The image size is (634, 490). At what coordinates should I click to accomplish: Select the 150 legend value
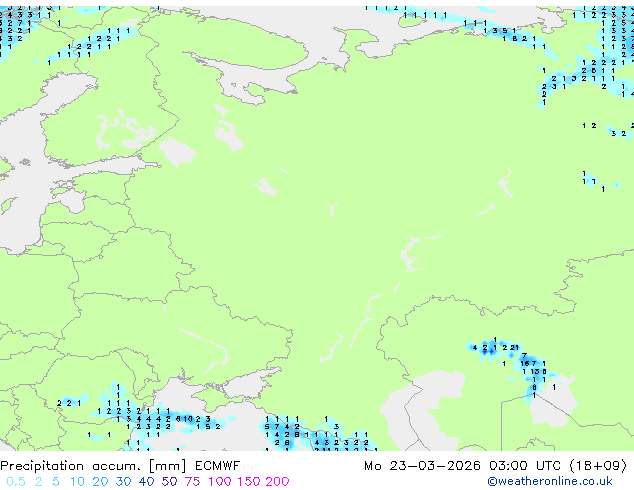tap(249, 482)
